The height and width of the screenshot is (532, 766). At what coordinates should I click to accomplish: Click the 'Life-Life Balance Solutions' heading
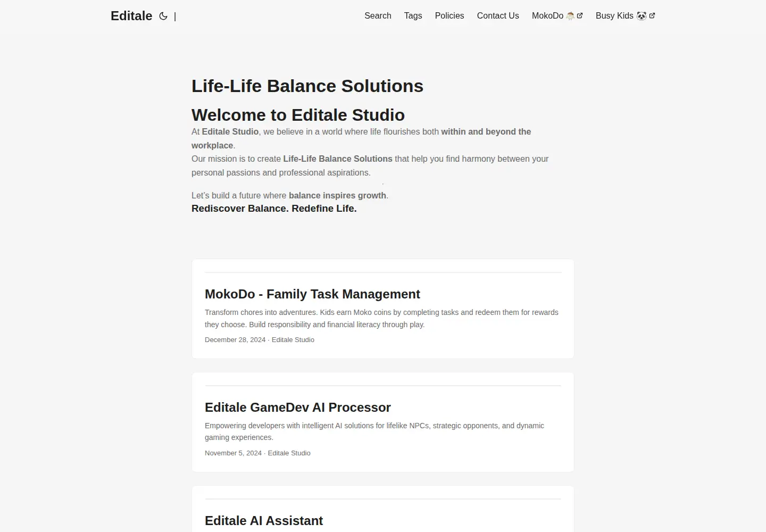click(307, 86)
